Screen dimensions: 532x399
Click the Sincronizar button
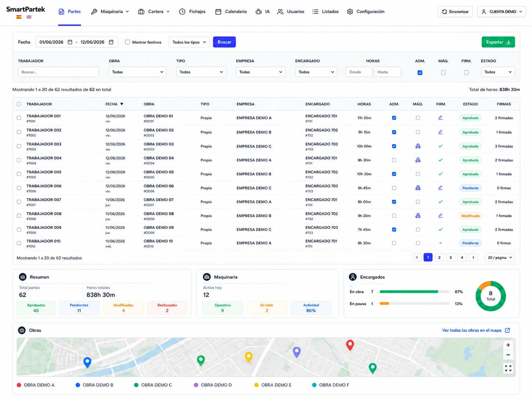pos(455,12)
